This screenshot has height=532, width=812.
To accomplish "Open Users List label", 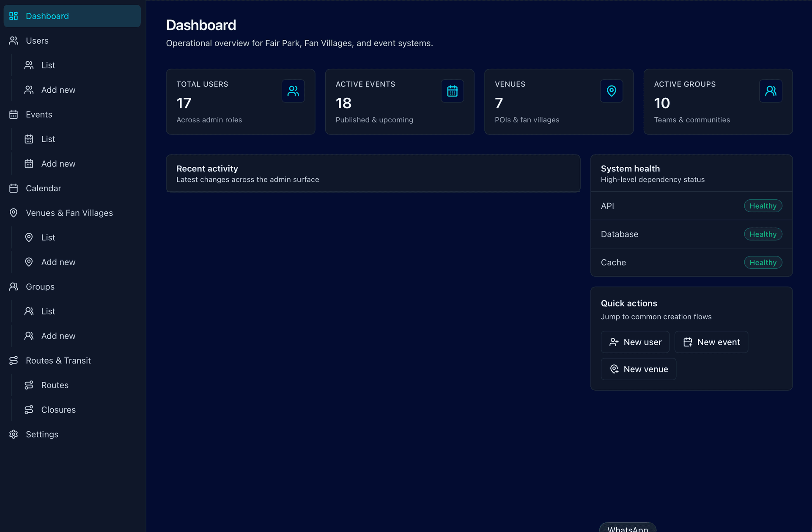I will 48,65.
